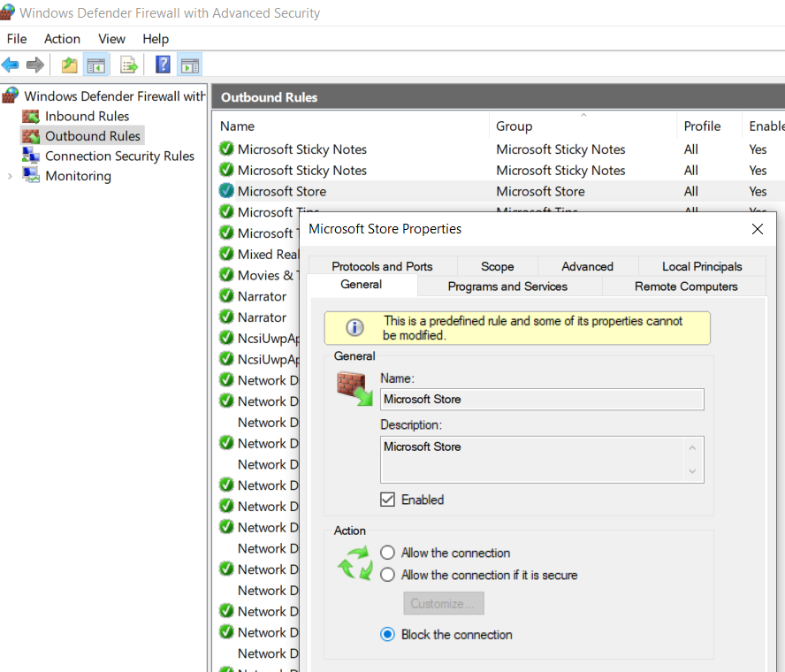Sort by the Enabled column header
The width and height of the screenshot is (785, 672).
764,126
